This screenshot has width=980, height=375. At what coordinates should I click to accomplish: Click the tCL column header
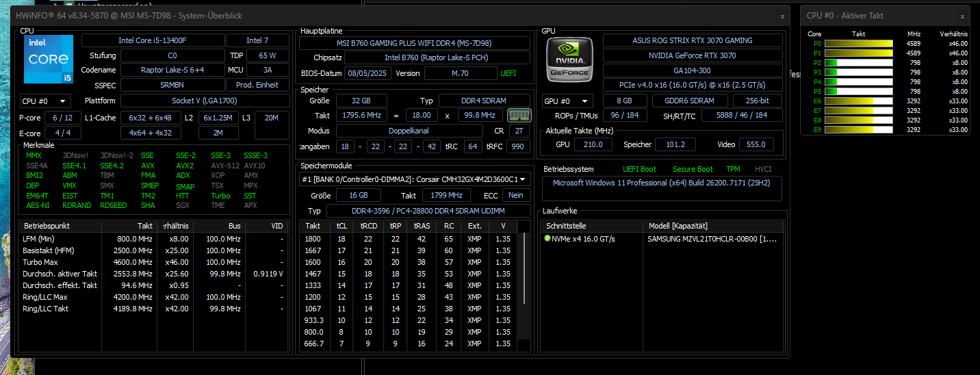pyautogui.click(x=341, y=226)
